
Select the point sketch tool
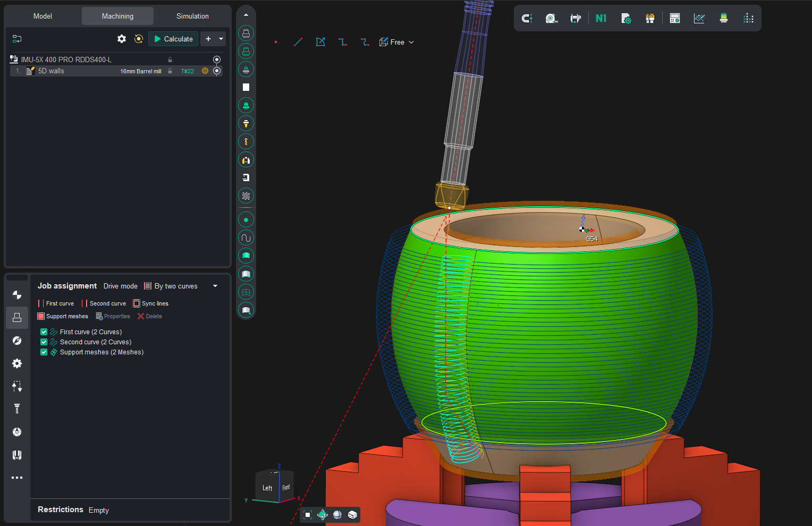pos(276,42)
